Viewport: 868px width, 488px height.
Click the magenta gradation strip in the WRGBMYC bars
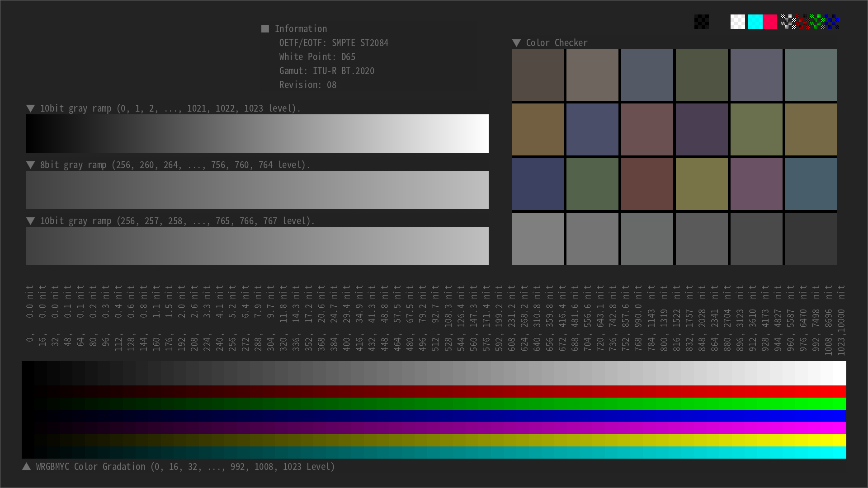[434, 428]
